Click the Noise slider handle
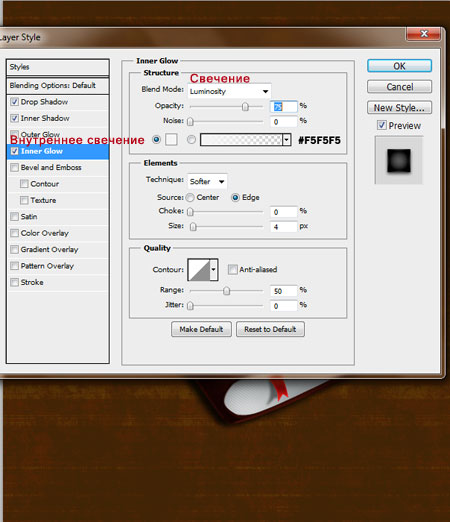Image resolution: width=450 pixels, height=522 pixels. [190, 122]
